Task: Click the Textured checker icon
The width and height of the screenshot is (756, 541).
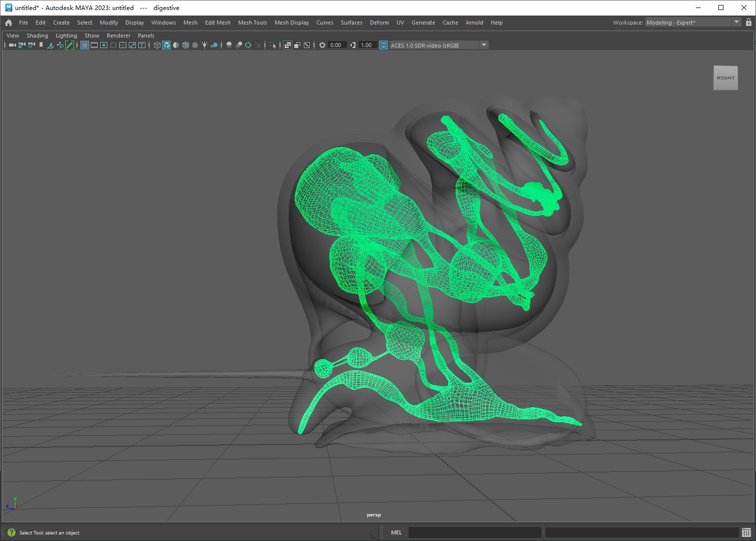Action: click(195, 45)
